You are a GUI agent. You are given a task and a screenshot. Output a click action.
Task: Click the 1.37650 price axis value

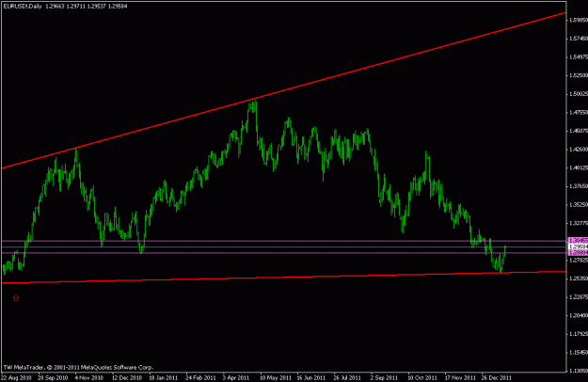pos(579,186)
